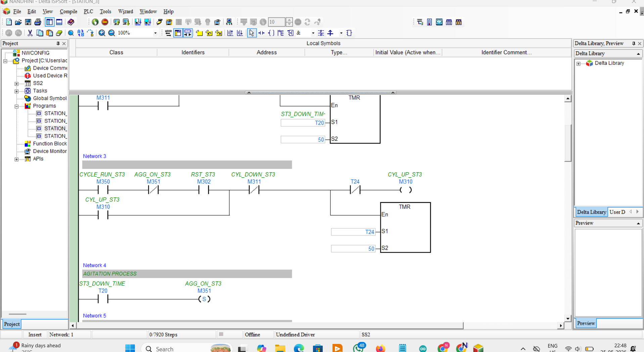Download to PLC using the download icon
Viewport: 644px width, 352px height.
(126, 22)
